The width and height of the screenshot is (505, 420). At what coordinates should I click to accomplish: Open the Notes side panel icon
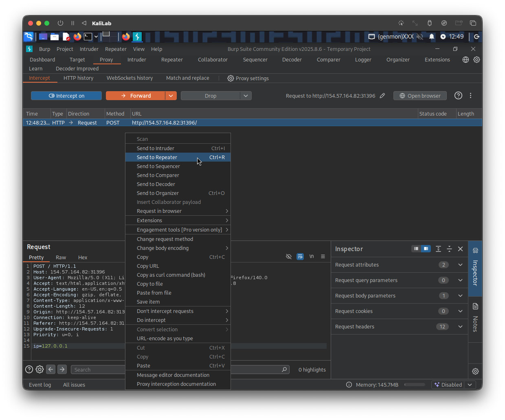(x=475, y=306)
